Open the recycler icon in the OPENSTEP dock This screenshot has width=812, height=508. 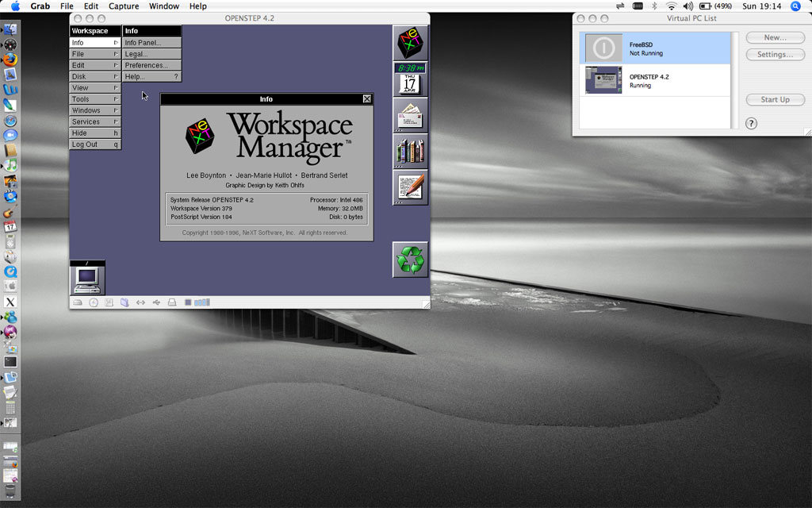click(410, 260)
